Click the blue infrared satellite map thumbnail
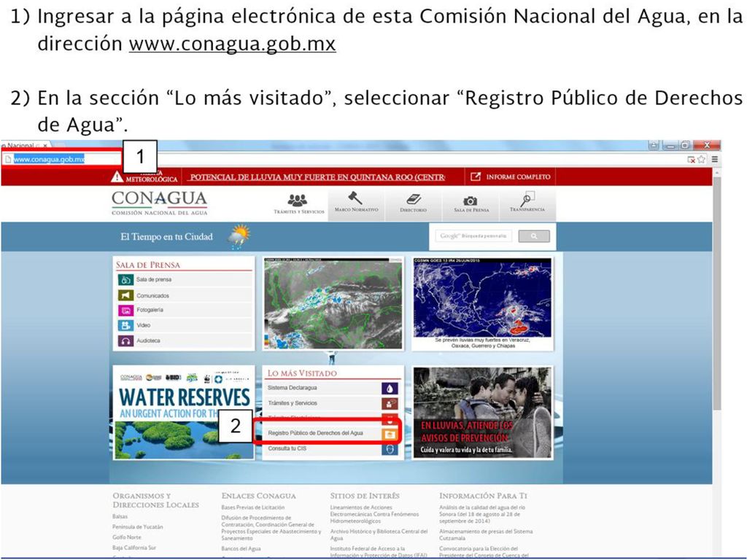Image resolution: width=747 pixels, height=560 pixels. tap(482, 297)
